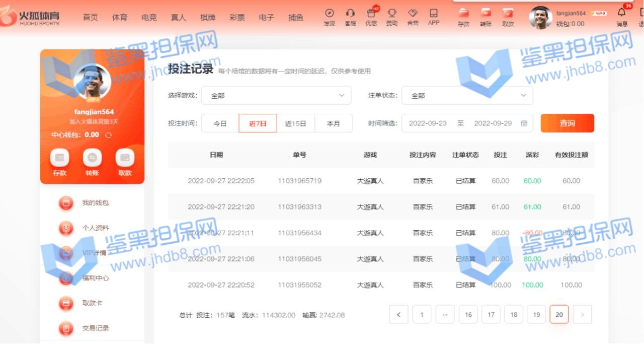Select the 本月 time filter
644x344 pixels.
(333, 123)
